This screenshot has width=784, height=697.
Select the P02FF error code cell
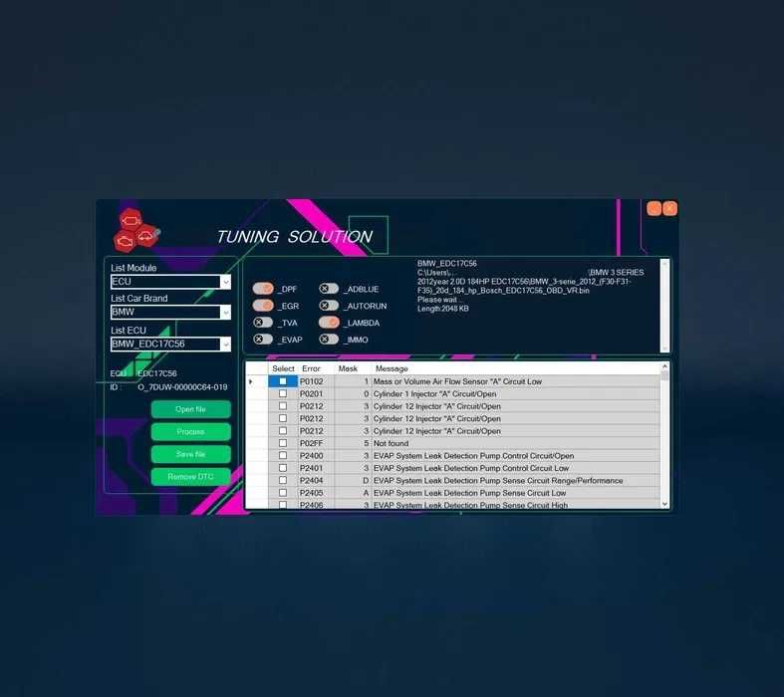(x=316, y=443)
